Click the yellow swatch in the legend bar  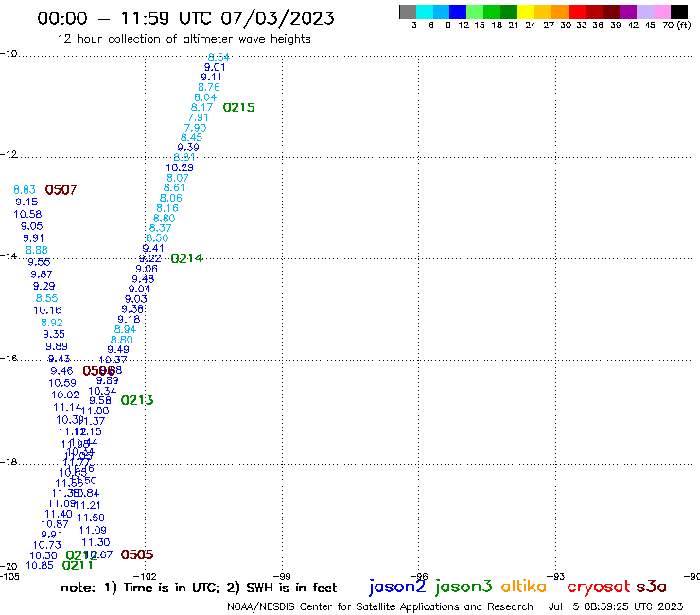click(526, 11)
